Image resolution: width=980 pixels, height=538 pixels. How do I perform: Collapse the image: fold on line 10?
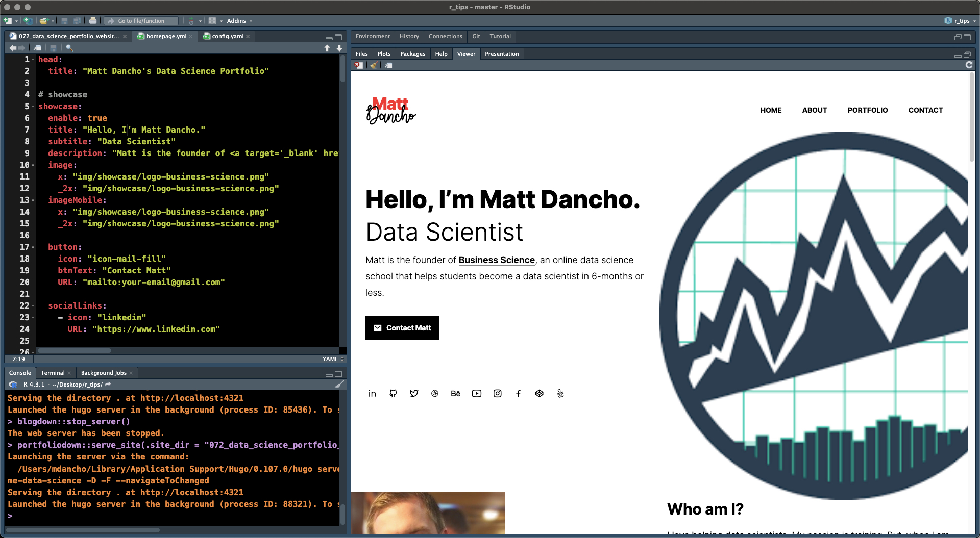[33, 165]
